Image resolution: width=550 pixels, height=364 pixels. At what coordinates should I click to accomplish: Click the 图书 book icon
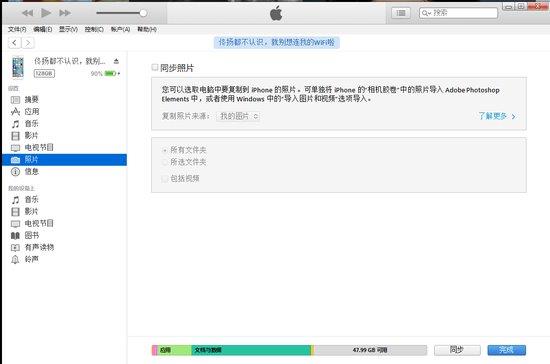[x=15, y=236]
